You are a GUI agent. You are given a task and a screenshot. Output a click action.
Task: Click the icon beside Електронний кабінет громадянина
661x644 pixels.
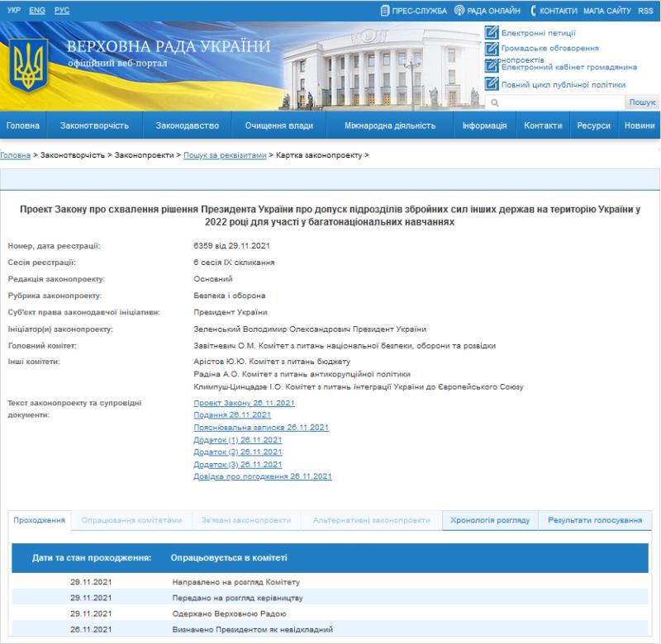point(492,66)
